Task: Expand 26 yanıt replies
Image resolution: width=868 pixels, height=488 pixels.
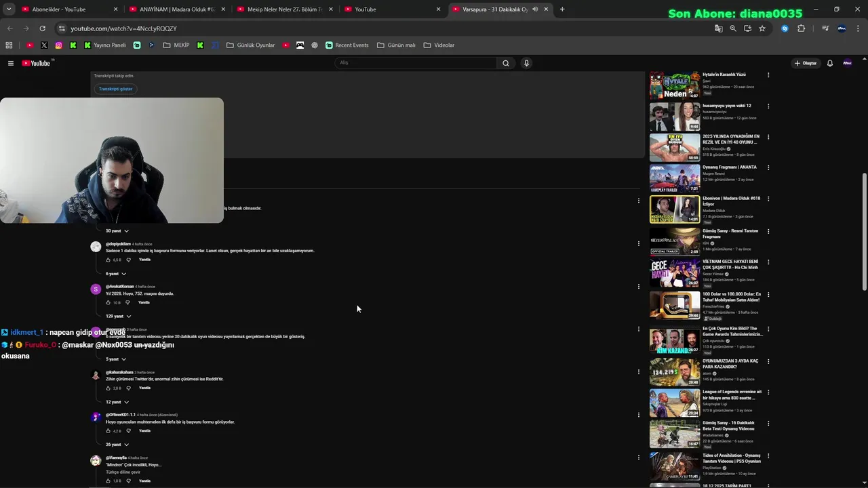Action: tap(117, 445)
